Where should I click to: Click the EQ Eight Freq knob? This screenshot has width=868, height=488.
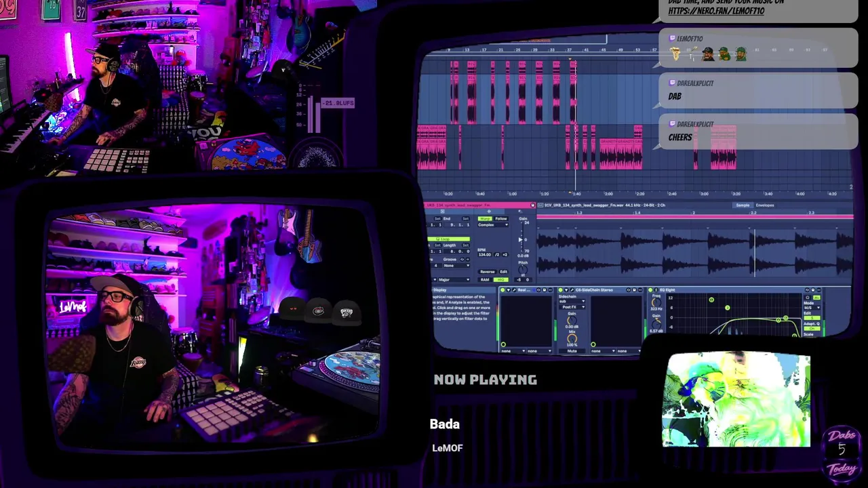[x=656, y=302]
